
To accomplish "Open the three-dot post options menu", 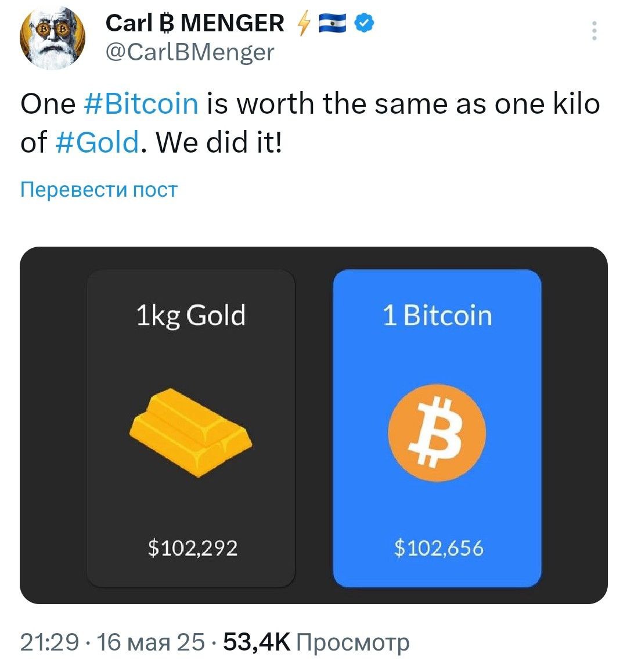I will tap(594, 30).
